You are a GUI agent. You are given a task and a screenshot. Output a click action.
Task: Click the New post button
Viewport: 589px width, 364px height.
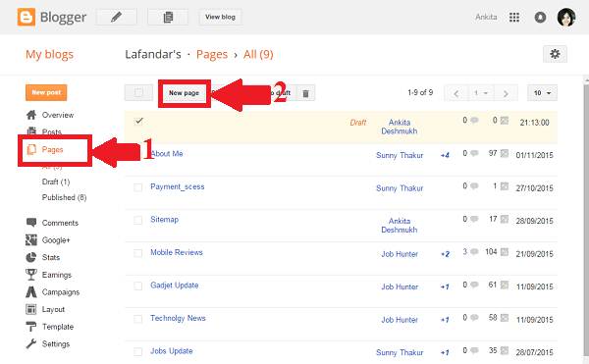coord(46,92)
